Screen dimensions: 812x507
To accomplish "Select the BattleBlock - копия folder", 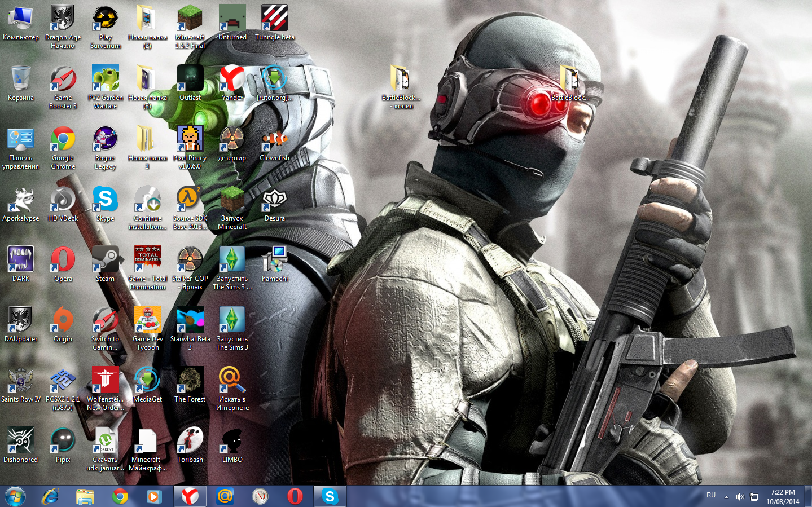I will pos(401,86).
